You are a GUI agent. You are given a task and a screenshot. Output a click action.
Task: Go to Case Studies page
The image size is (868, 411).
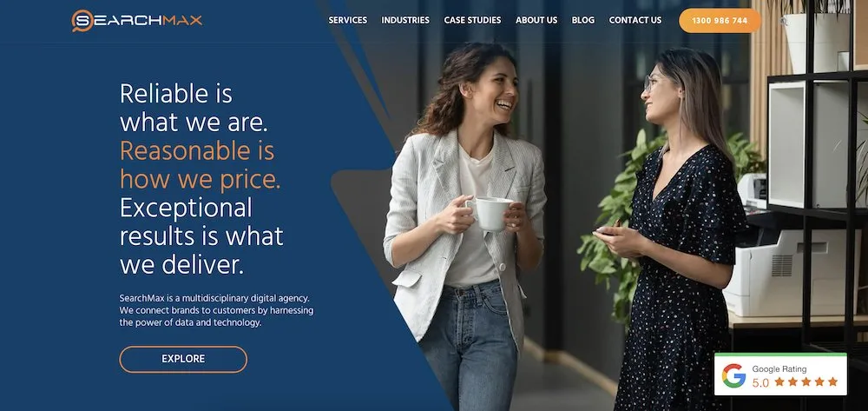coord(472,20)
